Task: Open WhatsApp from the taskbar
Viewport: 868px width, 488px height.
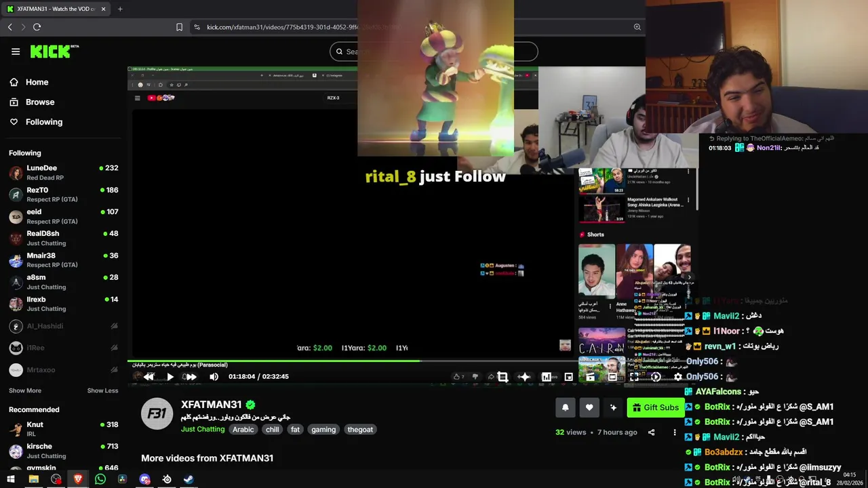Action: [x=100, y=479]
